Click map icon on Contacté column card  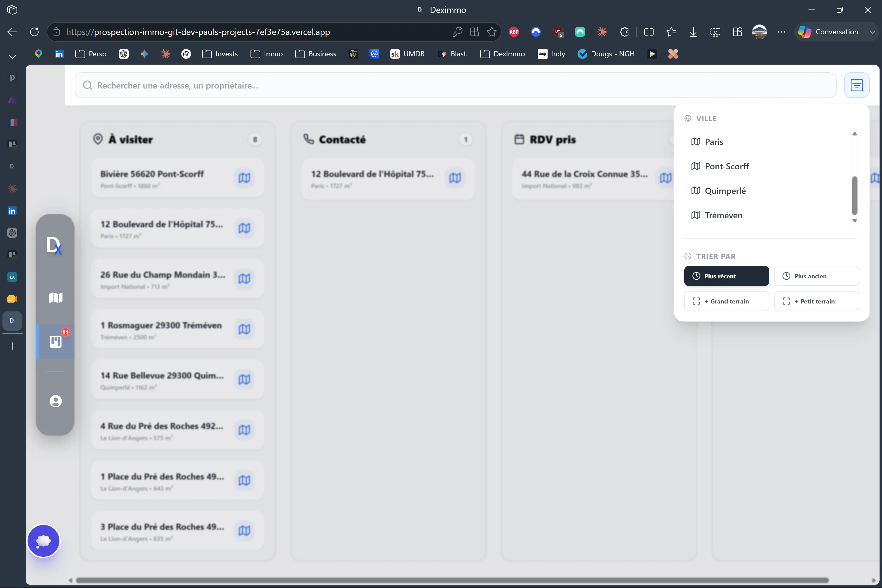455,178
